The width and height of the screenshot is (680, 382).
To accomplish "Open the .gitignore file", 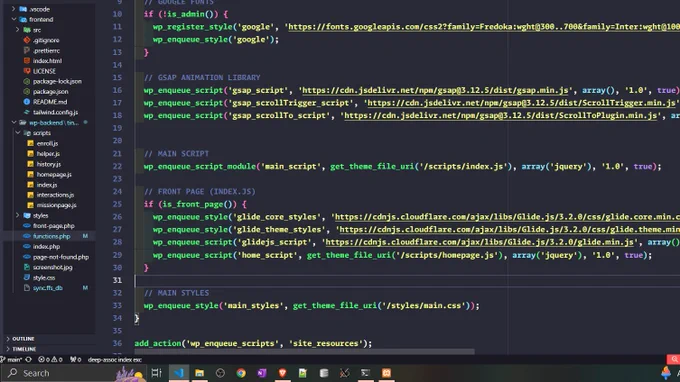I will pyautogui.click(x=46, y=40).
